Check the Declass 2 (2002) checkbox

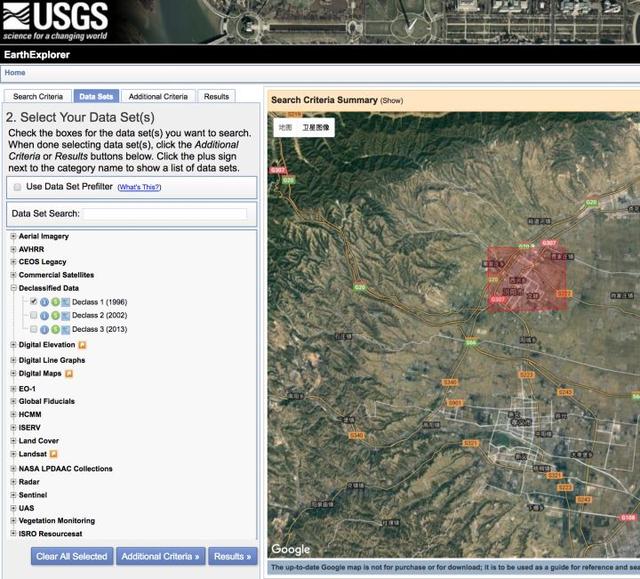33,315
